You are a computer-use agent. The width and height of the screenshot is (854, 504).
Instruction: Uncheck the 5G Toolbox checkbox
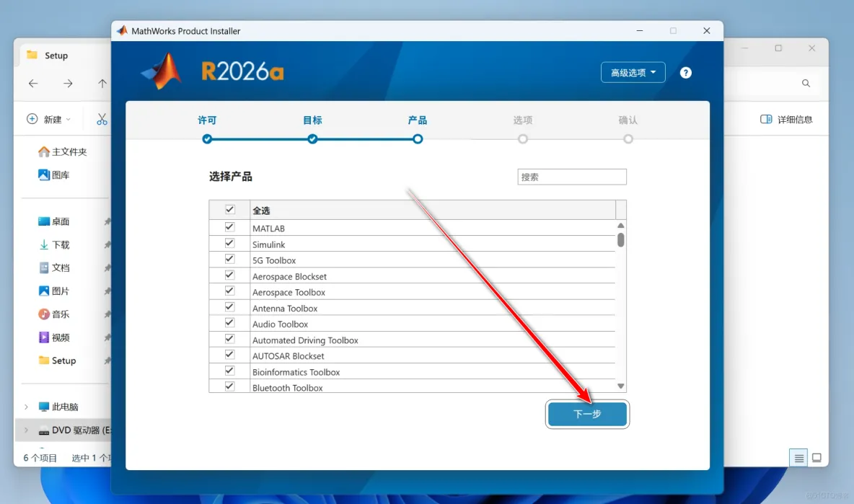230,259
